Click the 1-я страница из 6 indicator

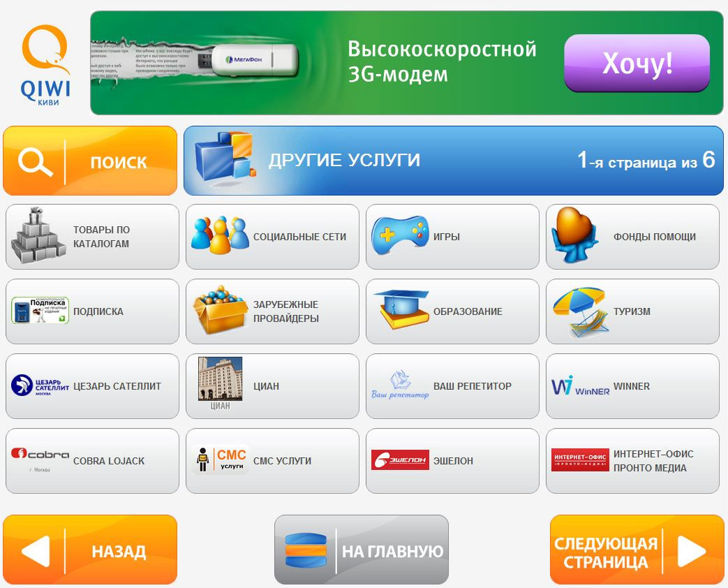tap(646, 160)
